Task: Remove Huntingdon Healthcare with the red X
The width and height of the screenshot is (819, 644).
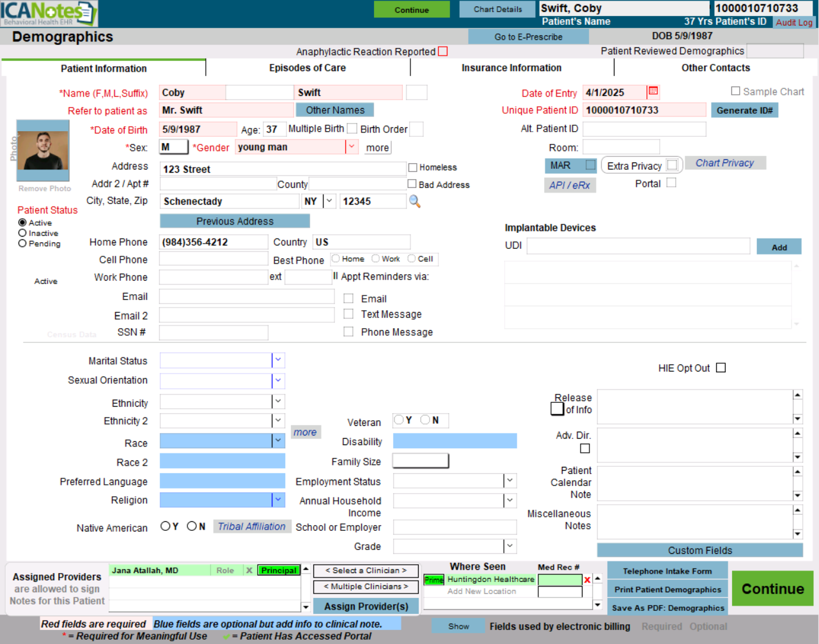Action: click(587, 580)
